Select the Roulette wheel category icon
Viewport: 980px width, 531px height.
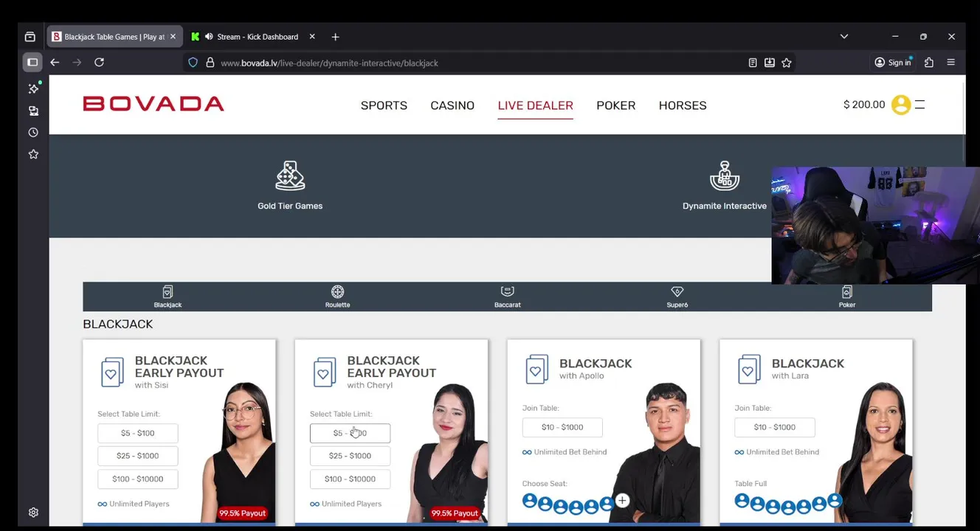tap(337, 291)
